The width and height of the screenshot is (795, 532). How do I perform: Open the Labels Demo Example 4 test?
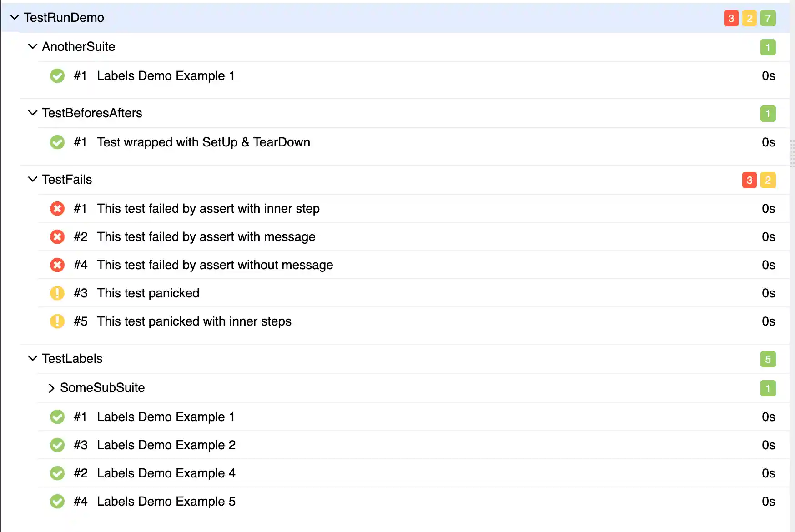click(166, 473)
